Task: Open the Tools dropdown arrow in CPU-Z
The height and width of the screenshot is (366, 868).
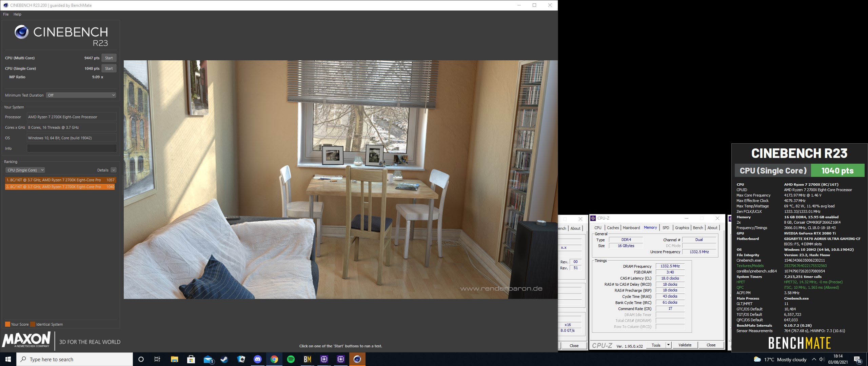Action: [668, 345]
